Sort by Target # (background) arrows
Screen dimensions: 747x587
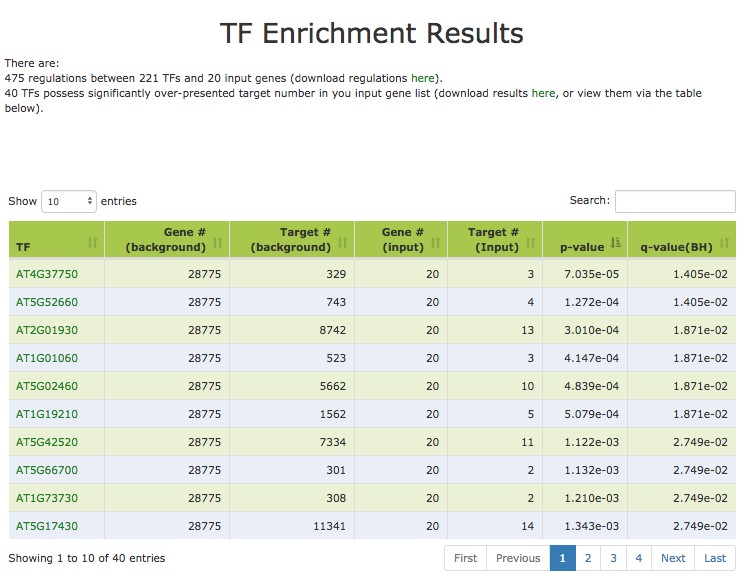(343, 241)
